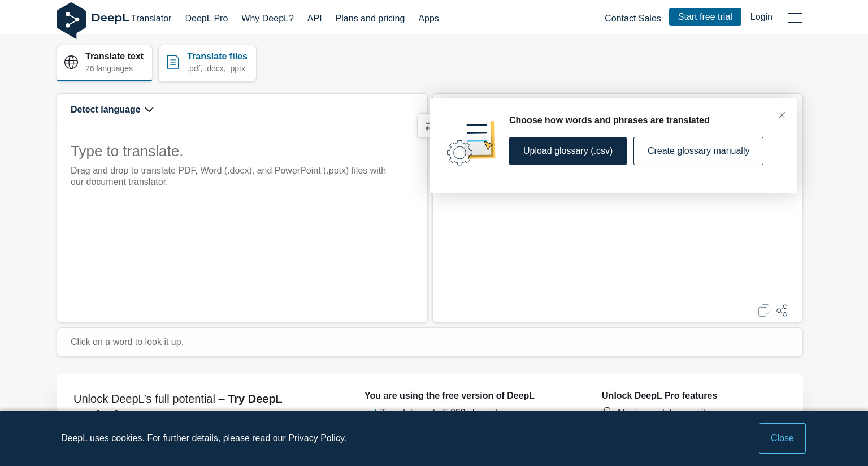Open the Why DeepL? menu
868x466 pixels.
267,18
